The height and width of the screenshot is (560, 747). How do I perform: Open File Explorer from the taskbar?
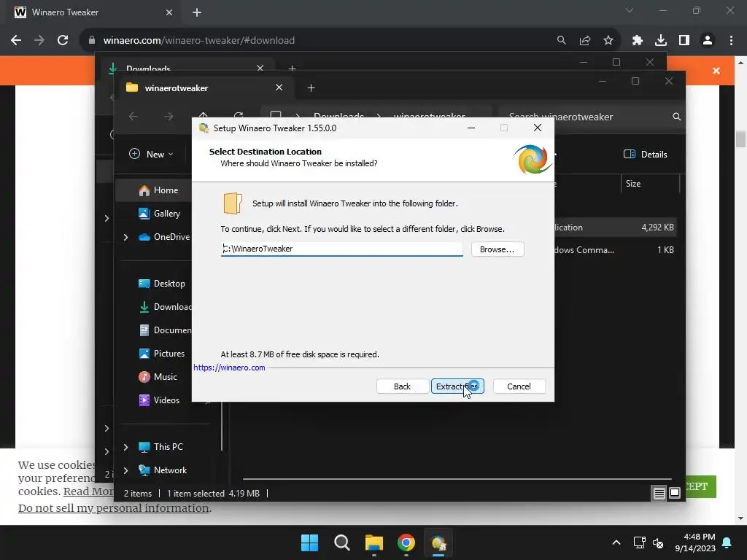coord(374,542)
